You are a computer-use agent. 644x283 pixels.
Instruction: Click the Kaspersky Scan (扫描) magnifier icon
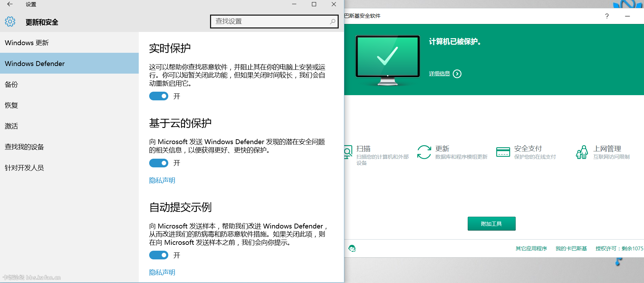(347, 152)
